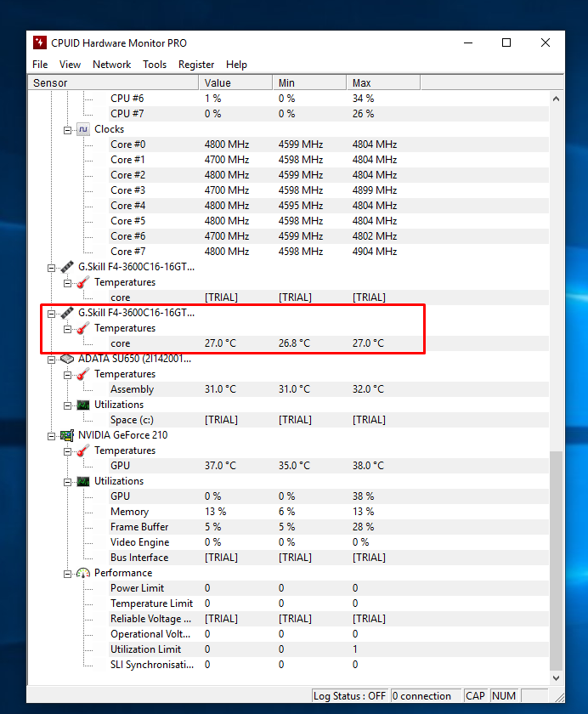
Task: Click the Min column header
Action: pos(309,83)
